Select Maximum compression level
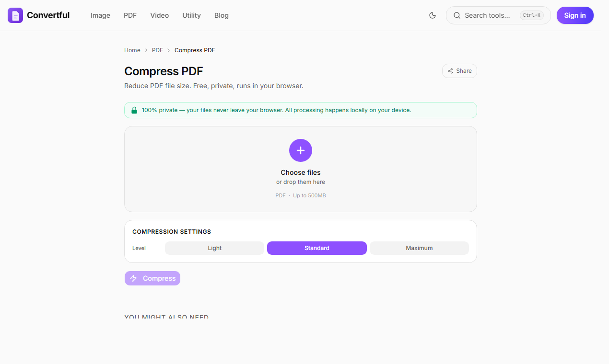Viewport: 609px width, 364px height. coord(419,248)
